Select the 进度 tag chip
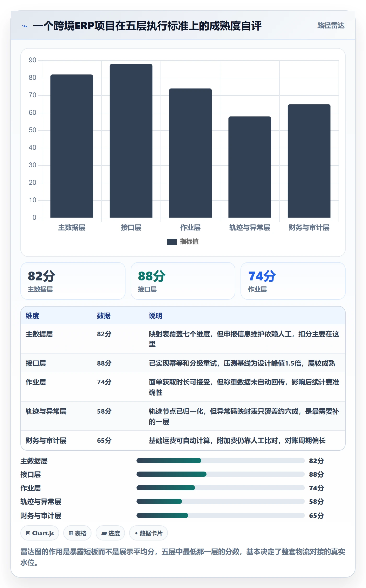Image resolution: width=366 pixels, height=588 pixels. [110, 533]
